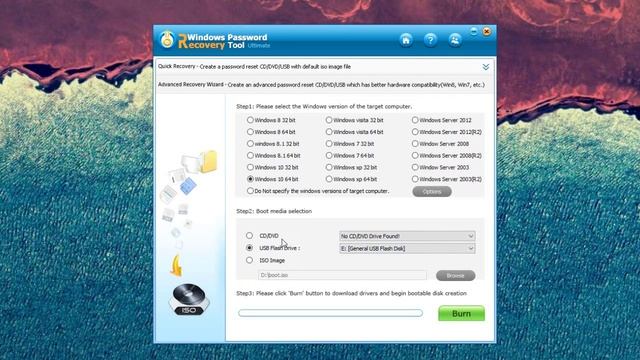Select Do Not specify the windows versions

click(250, 191)
